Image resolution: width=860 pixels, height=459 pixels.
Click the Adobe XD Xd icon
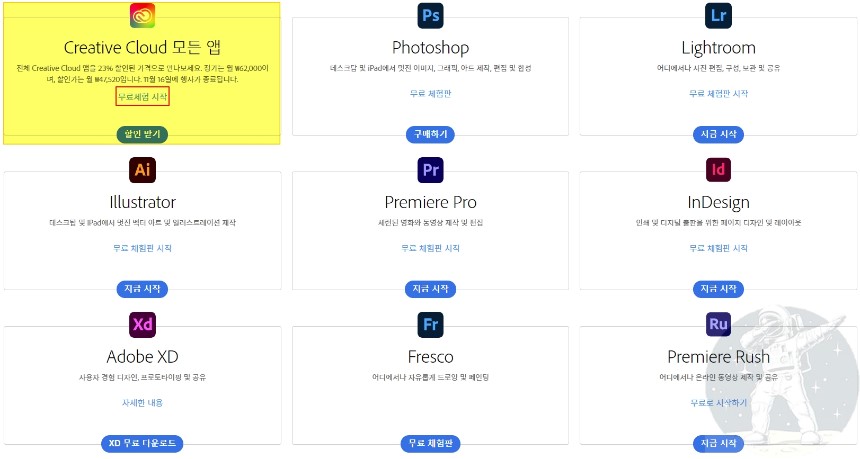[142, 324]
